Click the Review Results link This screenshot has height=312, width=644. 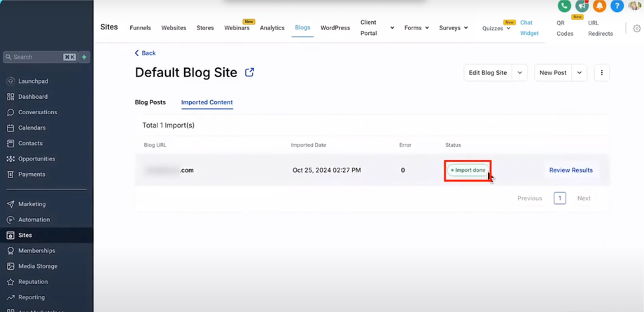pyautogui.click(x=570, y=170)
